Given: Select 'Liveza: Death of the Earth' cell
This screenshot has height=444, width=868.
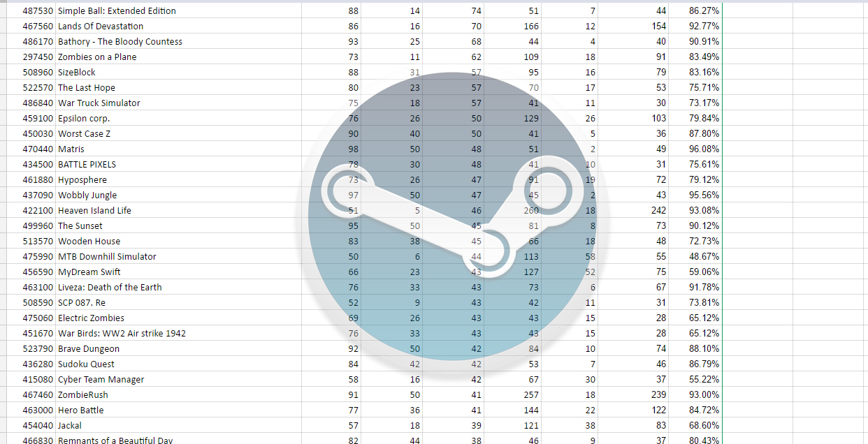Looking at the screenshot, I should [179, 288].
